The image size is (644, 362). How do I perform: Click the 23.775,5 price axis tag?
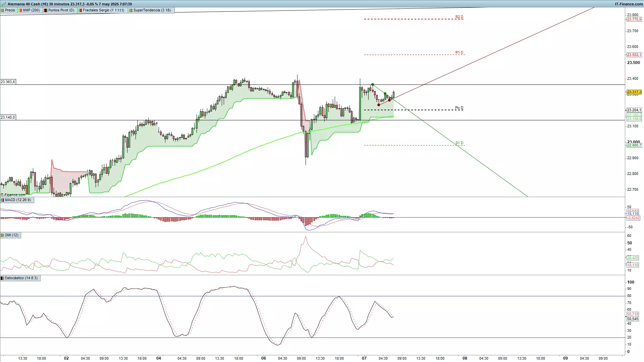634,19
